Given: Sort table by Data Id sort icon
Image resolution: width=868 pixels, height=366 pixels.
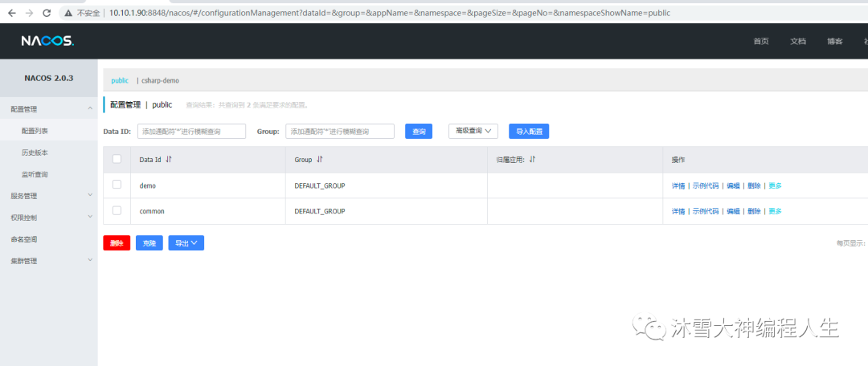Looking at the screenshot, I should pos(169,159).
